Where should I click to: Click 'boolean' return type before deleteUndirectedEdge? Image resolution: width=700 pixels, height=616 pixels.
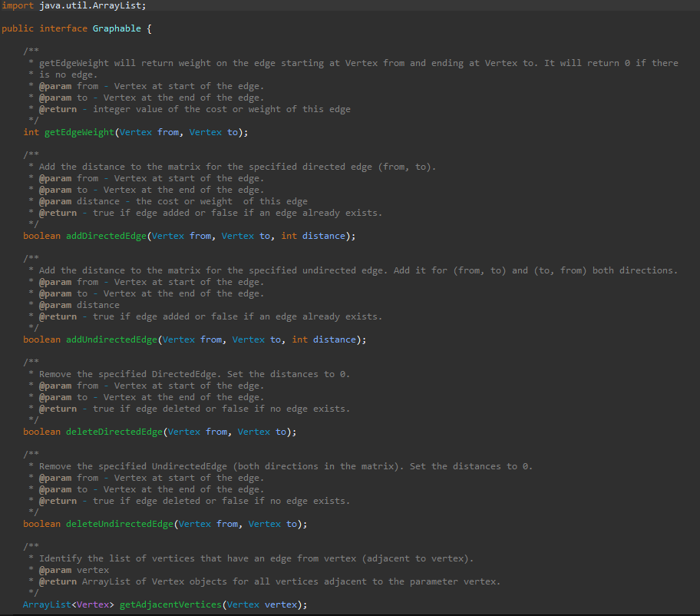42,524
